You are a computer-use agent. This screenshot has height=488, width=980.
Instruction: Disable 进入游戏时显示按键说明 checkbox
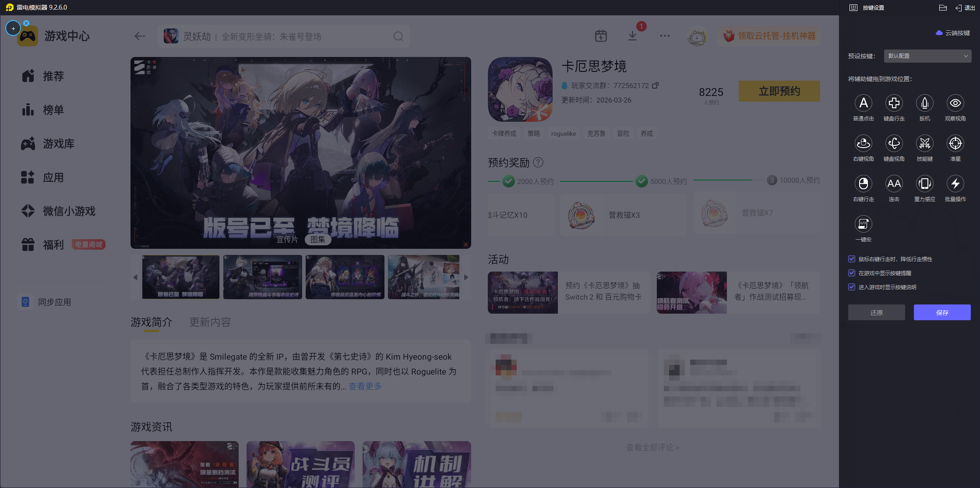click(852, 287)
